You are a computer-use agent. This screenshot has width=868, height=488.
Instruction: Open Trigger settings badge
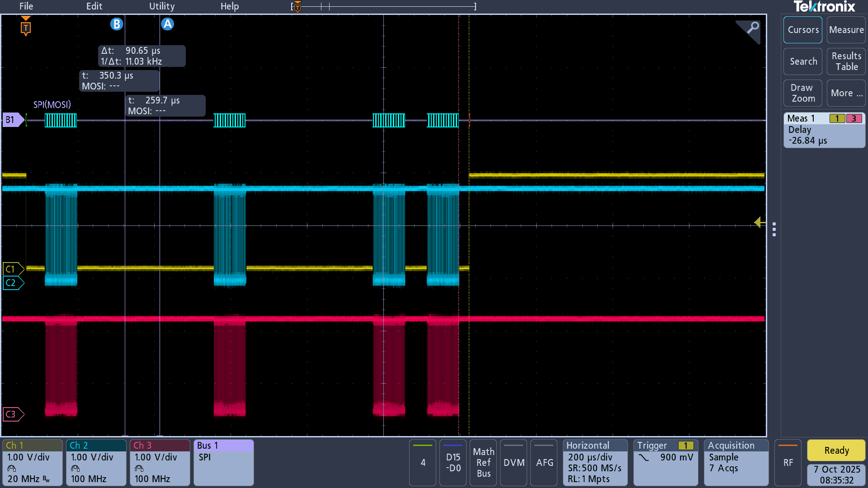coord(666,462)
